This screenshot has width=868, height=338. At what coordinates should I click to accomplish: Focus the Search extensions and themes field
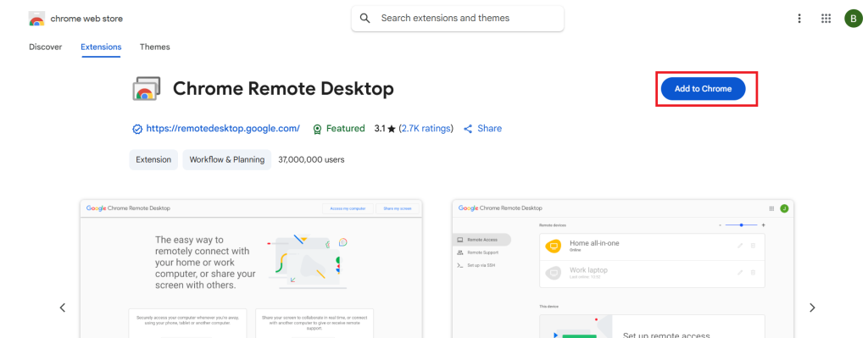click(458, 19)
